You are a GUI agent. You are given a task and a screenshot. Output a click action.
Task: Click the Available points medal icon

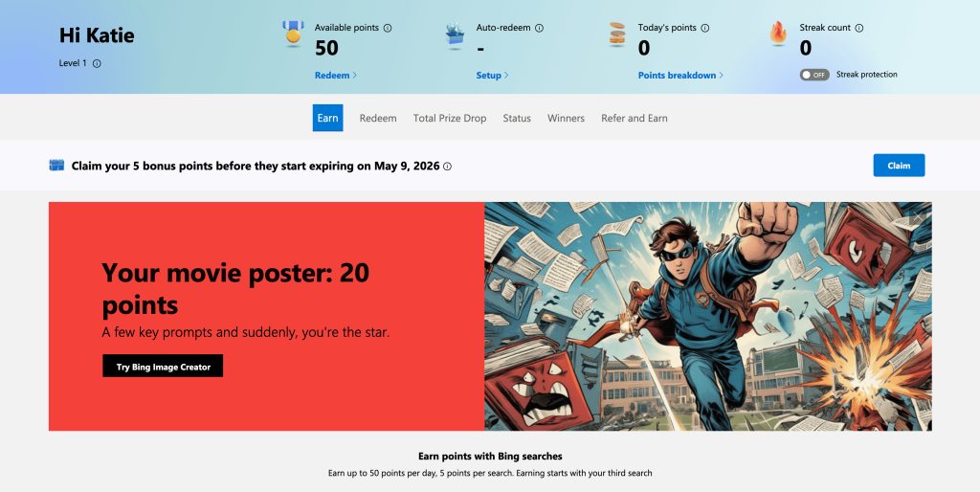tap(293, 35)
